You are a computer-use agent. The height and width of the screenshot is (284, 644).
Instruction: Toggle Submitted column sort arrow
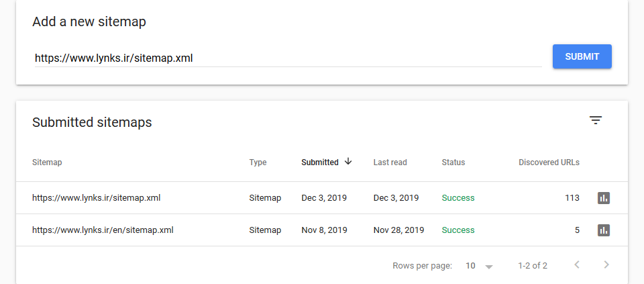(x=348, y=162)
